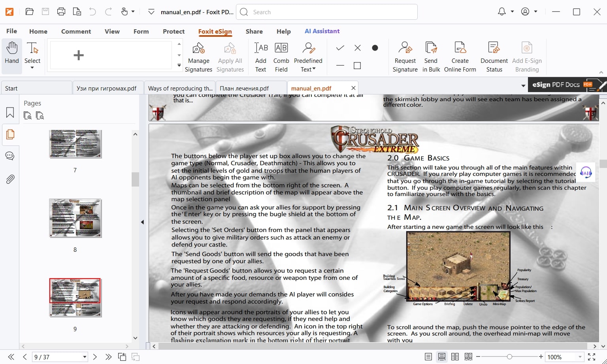
Task: Switch to Start document tab
Action: [36, 88]
